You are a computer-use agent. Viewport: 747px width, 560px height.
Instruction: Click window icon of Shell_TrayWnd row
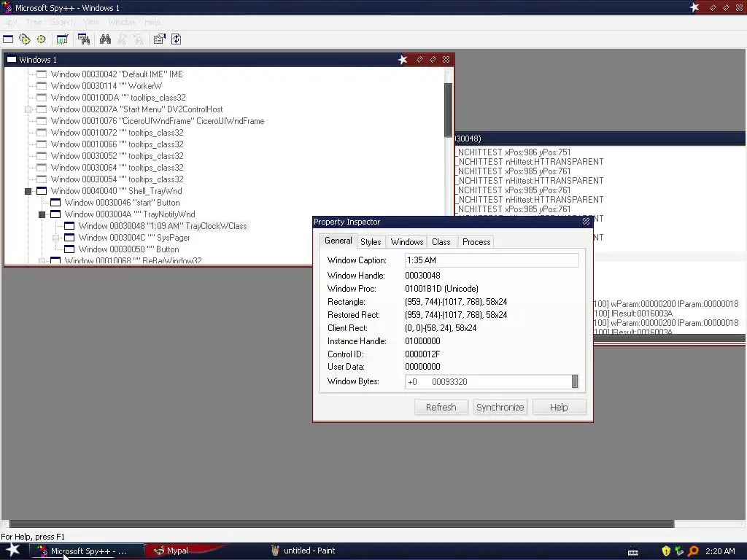pos(42,191)
